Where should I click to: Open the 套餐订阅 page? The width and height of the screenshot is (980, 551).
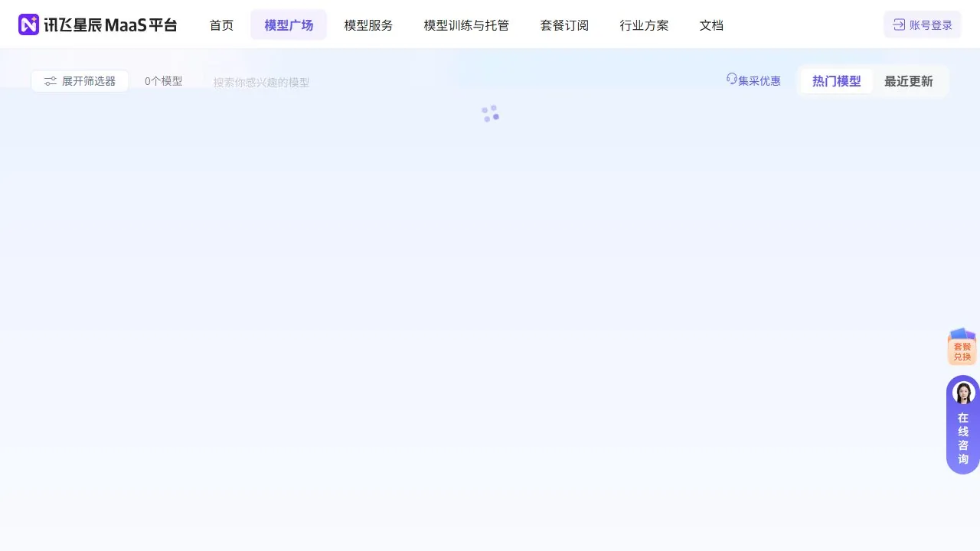pos(564,25)
